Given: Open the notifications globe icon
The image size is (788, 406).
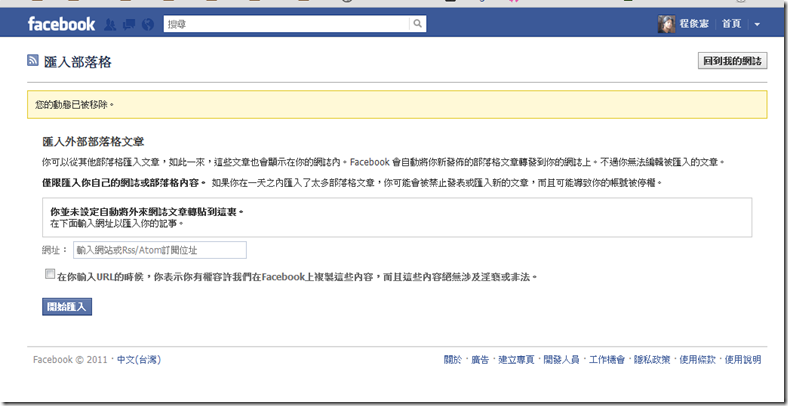Looking at the screenshot, I should click(148, 24).
